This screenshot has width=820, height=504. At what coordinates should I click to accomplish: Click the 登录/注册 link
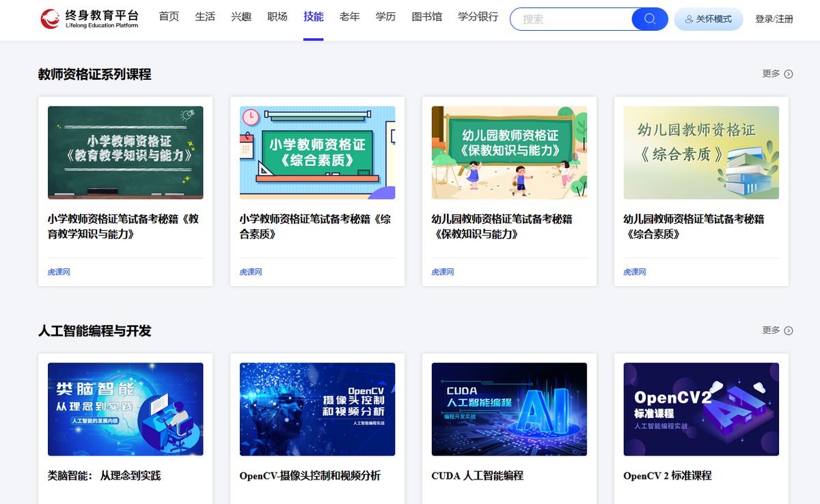(774, 19)
